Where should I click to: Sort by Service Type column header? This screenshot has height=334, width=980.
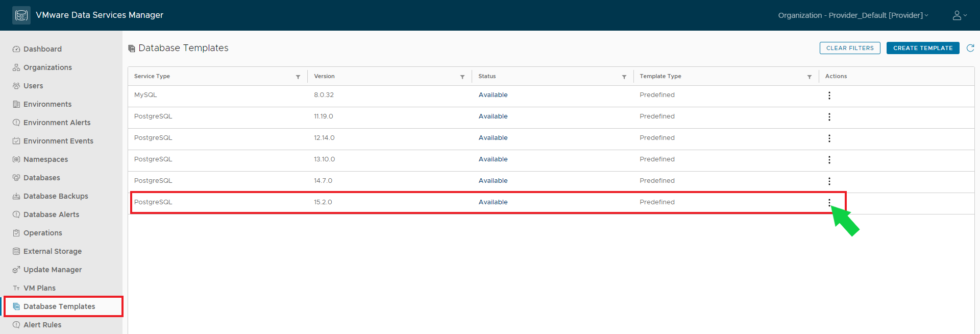[x=152, y=76]
